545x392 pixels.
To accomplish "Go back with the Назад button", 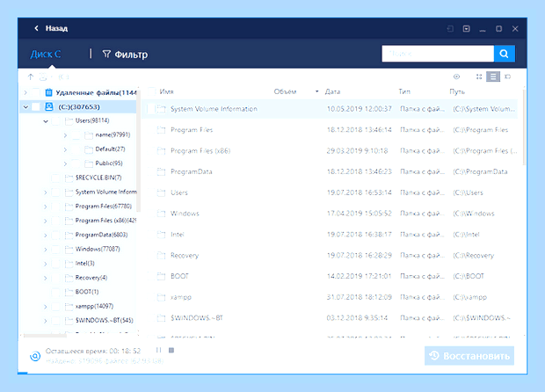I will pos(51,28).
